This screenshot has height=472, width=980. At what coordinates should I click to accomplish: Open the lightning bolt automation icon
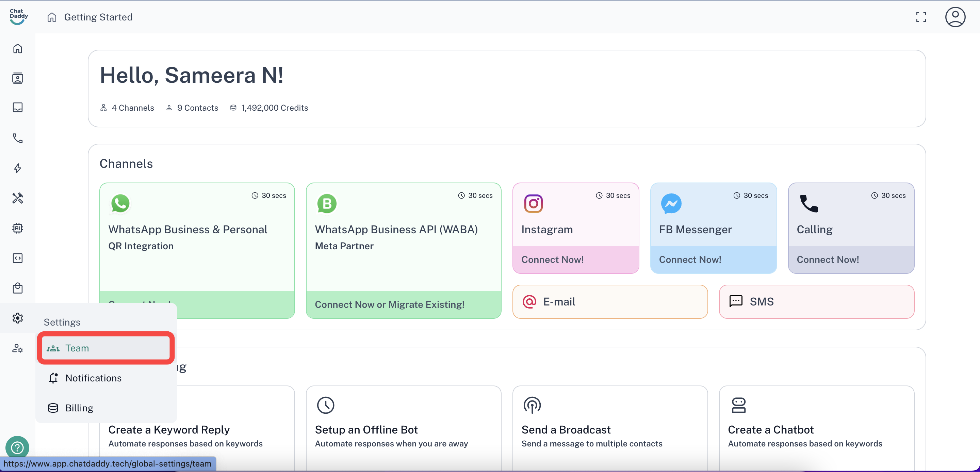[x=17, y=168]
